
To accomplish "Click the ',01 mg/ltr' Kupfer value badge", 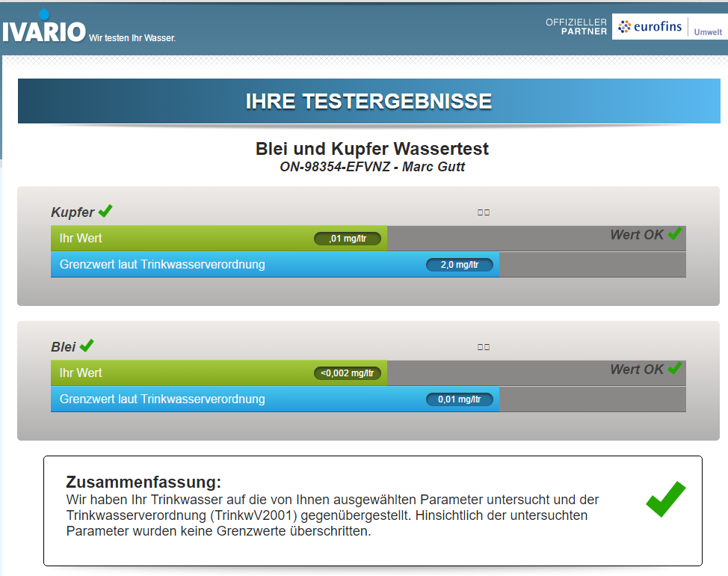I will 348,239.
